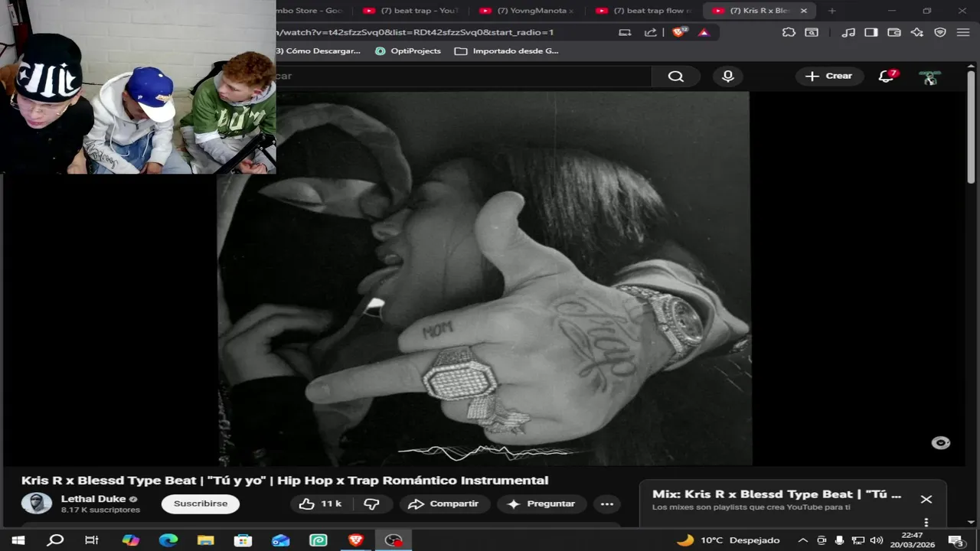Open Brave browser taskbar icon
Screen dimensions: 980x551
click(x=355, y=540)
